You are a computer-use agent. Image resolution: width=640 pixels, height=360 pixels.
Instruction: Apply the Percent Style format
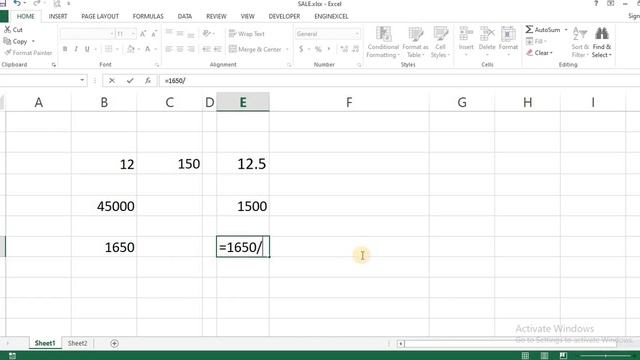coord(318,49)
